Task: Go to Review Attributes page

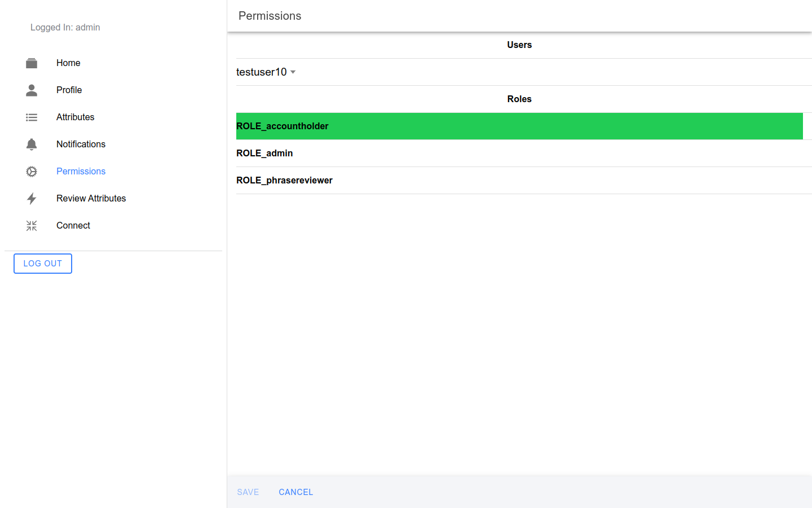Action: coord(91,199)
